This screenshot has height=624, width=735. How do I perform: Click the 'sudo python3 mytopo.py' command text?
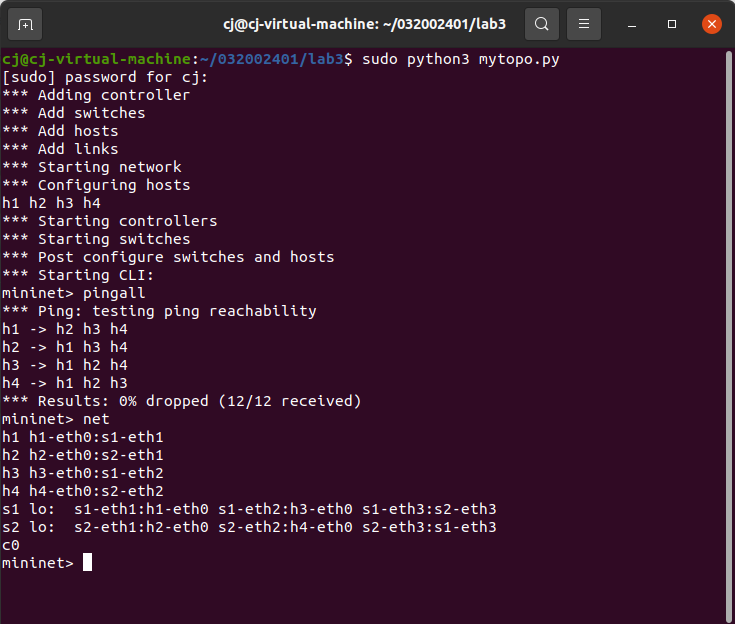(460, 59)
